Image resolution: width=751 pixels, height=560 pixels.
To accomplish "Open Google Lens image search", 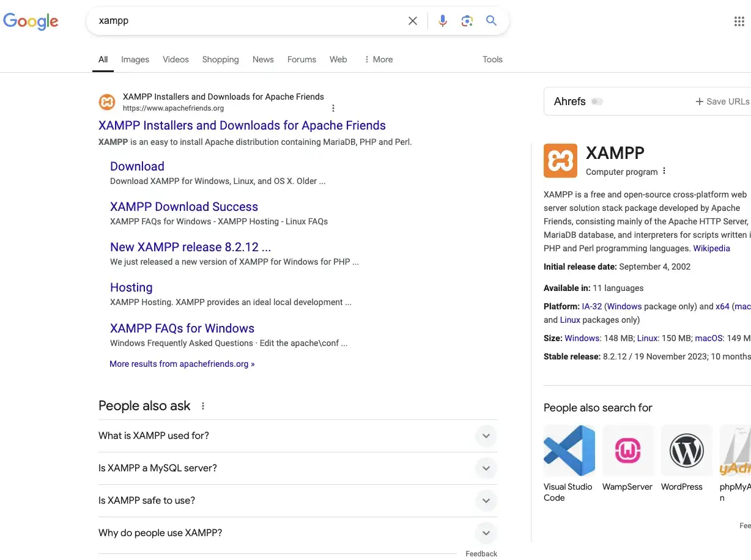I will [467, 20].
